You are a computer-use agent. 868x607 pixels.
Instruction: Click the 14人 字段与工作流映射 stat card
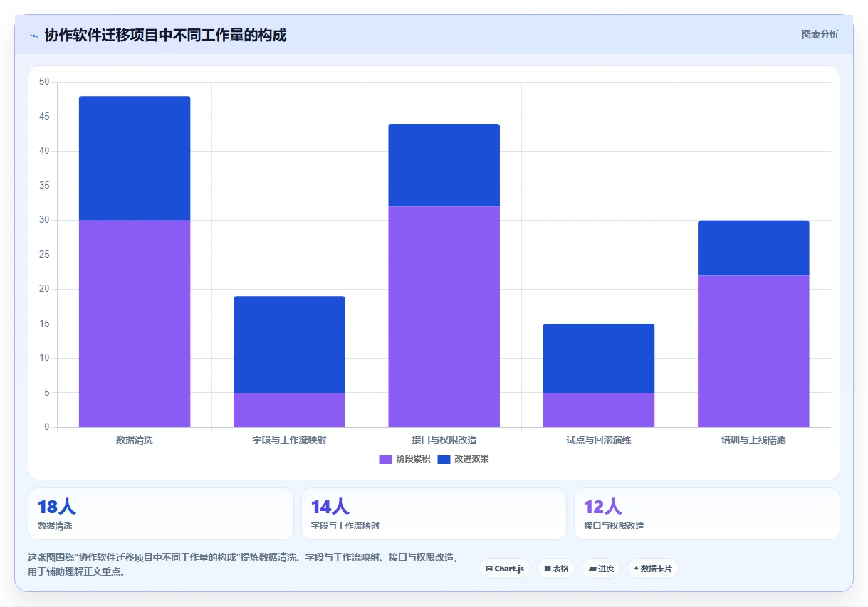click(x=434, y=514)
